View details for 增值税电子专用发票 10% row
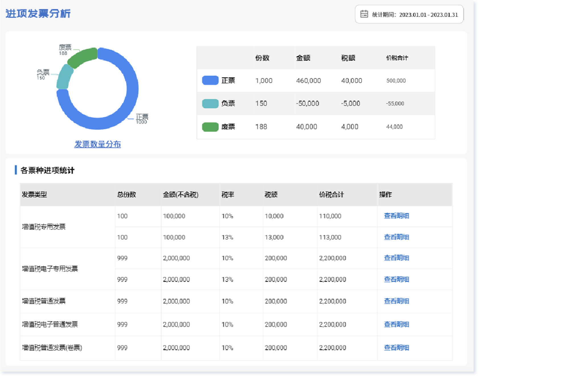The image size is (583, 392). pyautogui.click(x=396, y=258)
